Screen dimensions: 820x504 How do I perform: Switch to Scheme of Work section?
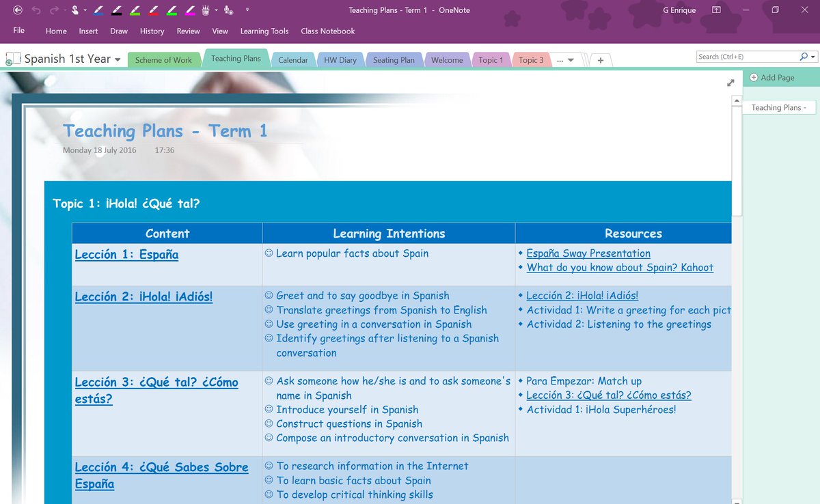coord(163,60)
